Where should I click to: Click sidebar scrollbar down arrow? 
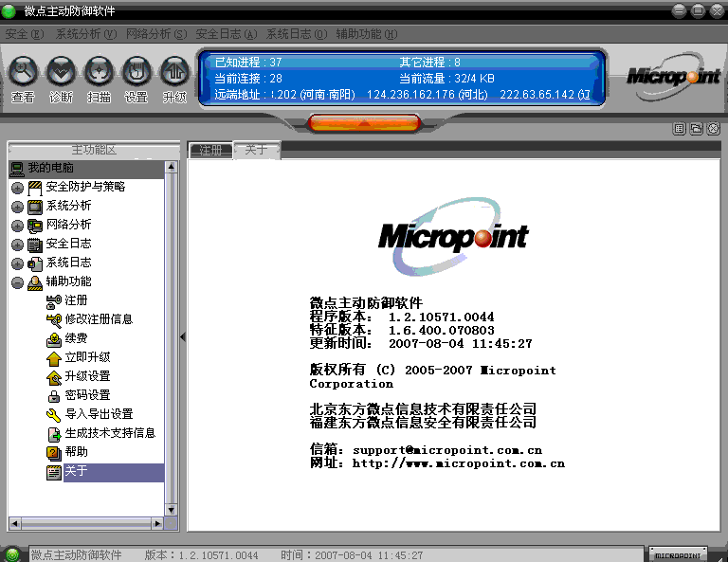tap(172, 510)
